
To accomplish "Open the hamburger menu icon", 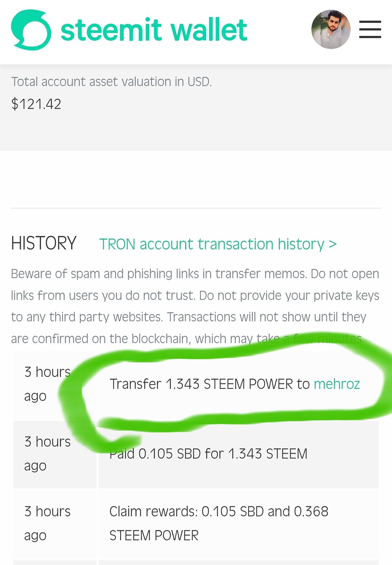I will click(370, 29).
